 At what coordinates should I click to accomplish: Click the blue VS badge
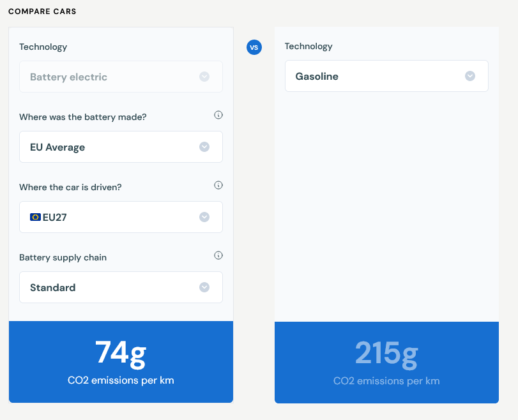(254, 47)
